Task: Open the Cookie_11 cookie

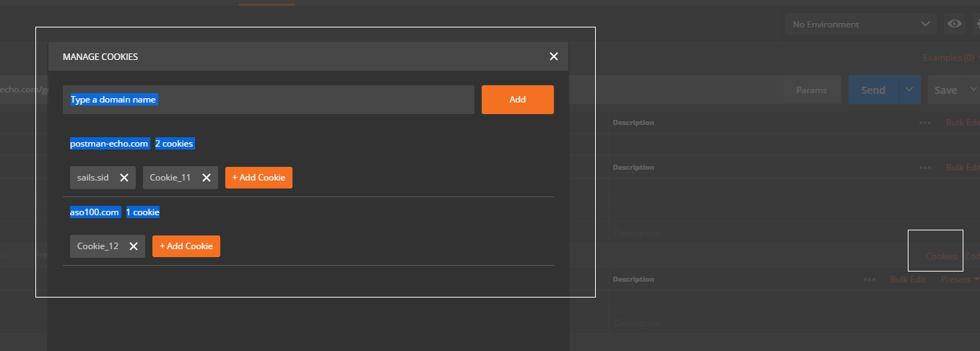Action: 170,178
